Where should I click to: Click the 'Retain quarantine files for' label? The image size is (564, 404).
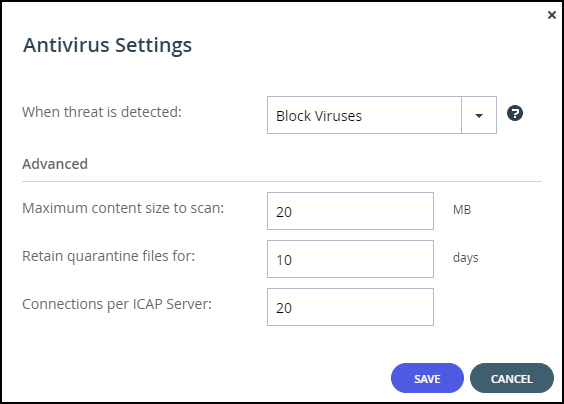108,256
